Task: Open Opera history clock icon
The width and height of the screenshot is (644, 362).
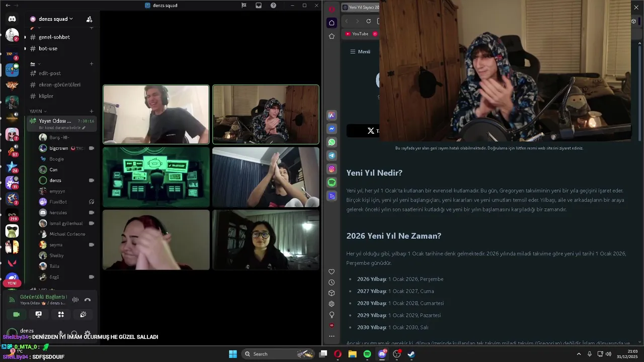Action: 332,283
